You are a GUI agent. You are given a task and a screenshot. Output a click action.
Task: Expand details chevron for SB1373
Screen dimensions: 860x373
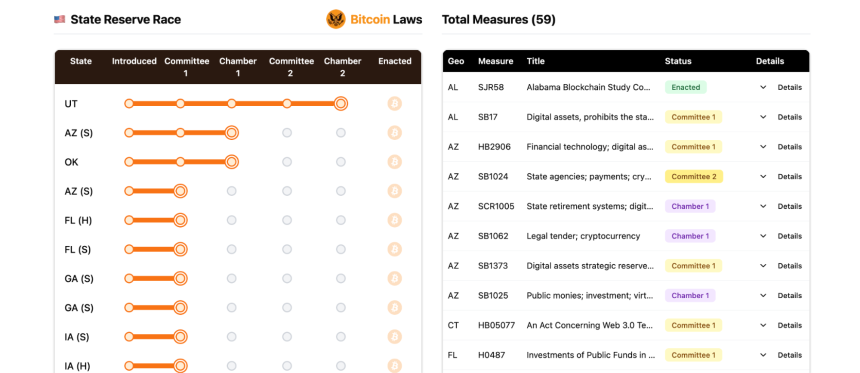coord(763,265)
